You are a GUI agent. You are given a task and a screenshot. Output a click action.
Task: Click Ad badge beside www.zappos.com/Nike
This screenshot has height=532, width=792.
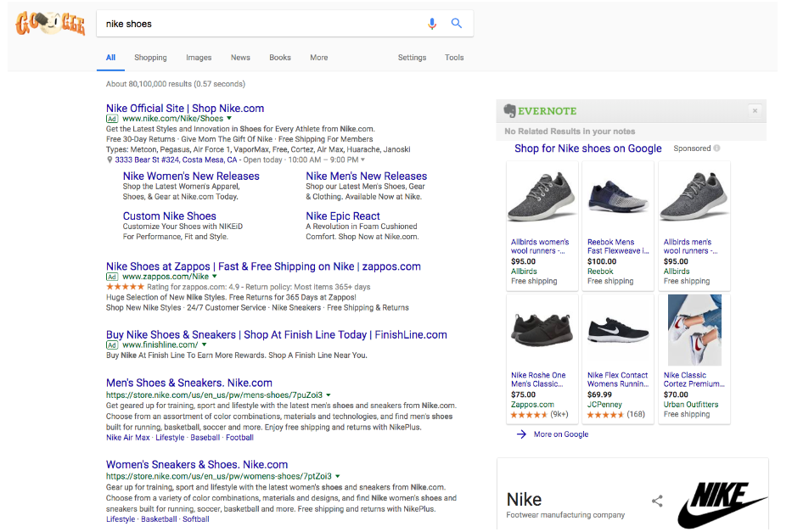click(x=112, y=277)
